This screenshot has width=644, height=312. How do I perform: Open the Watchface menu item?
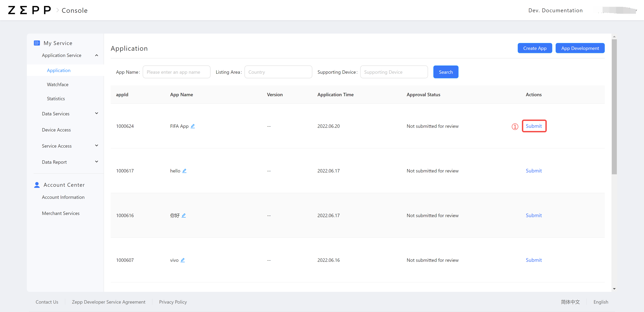(58, 84)
